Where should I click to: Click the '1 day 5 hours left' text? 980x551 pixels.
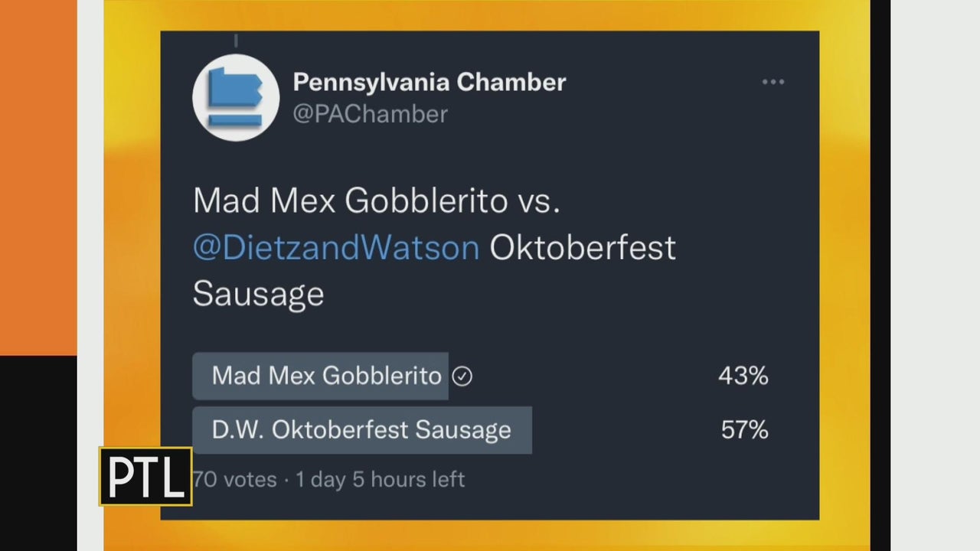tap(380, 480)
